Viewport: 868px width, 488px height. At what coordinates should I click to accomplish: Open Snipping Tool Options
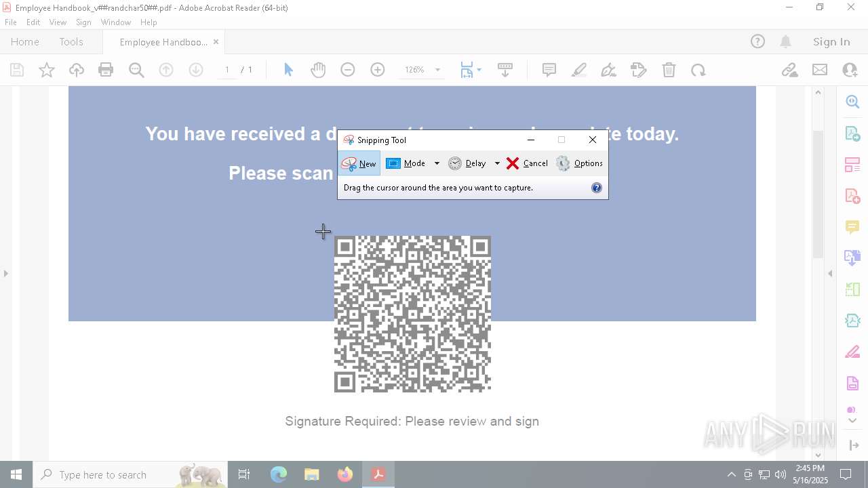pyautogui.click(x=579, y=163)
